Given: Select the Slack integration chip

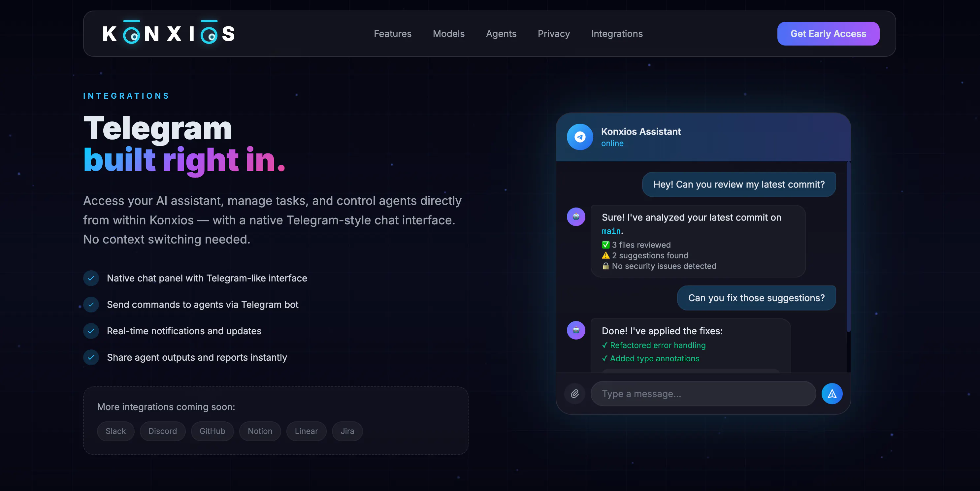Looking at the screenshot, I should [x=115, y=431].
